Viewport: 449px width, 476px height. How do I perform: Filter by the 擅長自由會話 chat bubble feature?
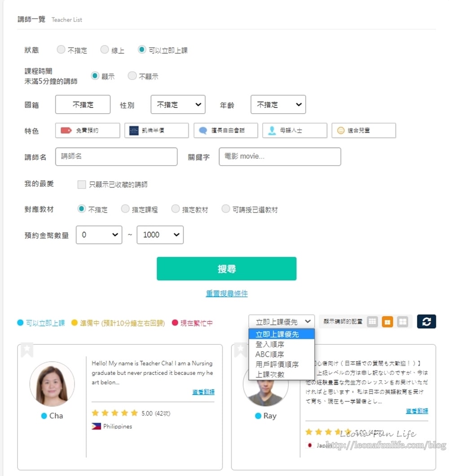coord(226,131)
